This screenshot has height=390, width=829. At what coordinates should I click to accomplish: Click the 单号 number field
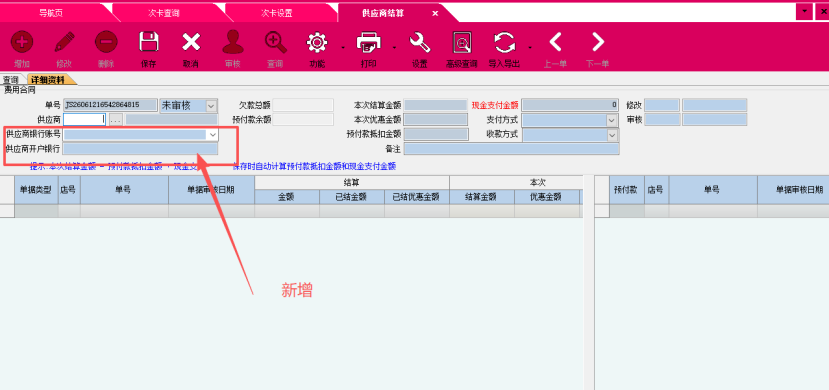pos(110,105)
